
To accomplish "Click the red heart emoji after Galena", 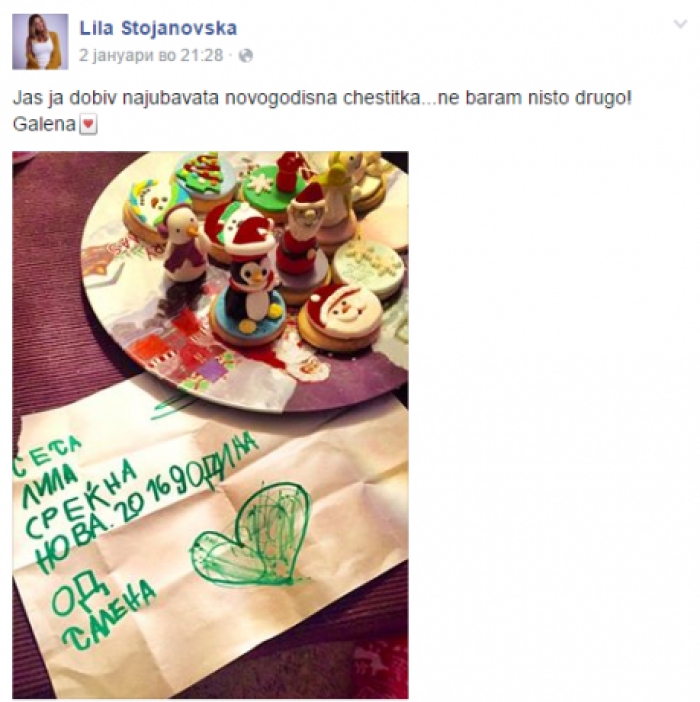I will tap(88, 124).
